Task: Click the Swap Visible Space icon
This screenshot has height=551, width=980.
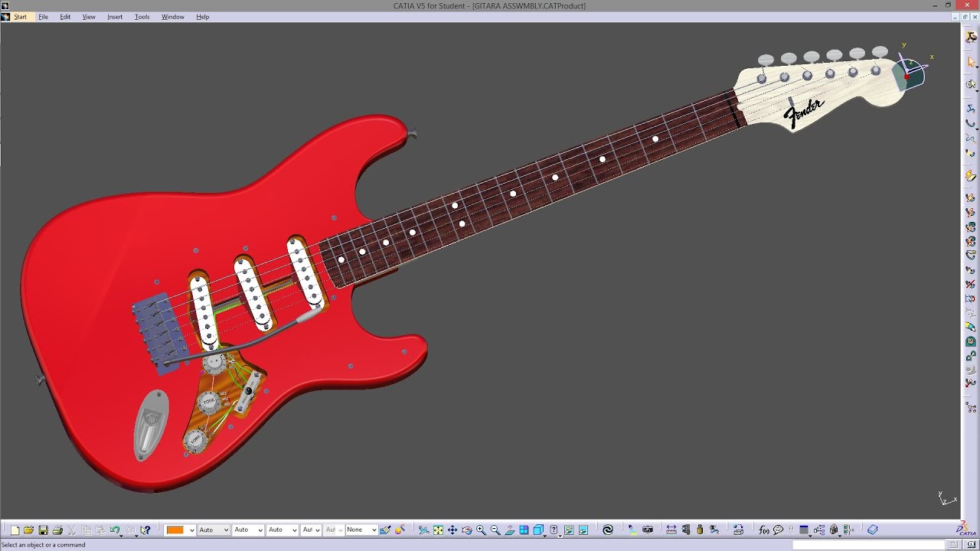Action: [x=583, y=530]
